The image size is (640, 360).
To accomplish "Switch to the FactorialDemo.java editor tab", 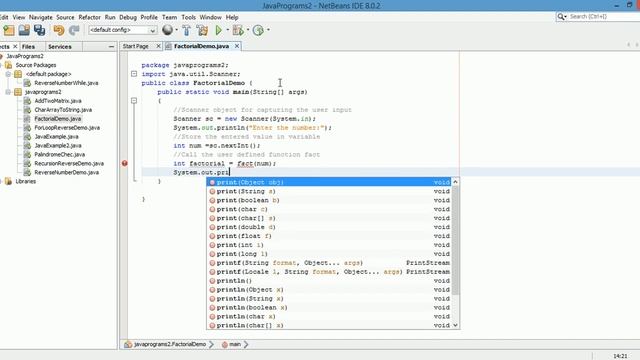I will pyautogui.click(x=201, y=46).
